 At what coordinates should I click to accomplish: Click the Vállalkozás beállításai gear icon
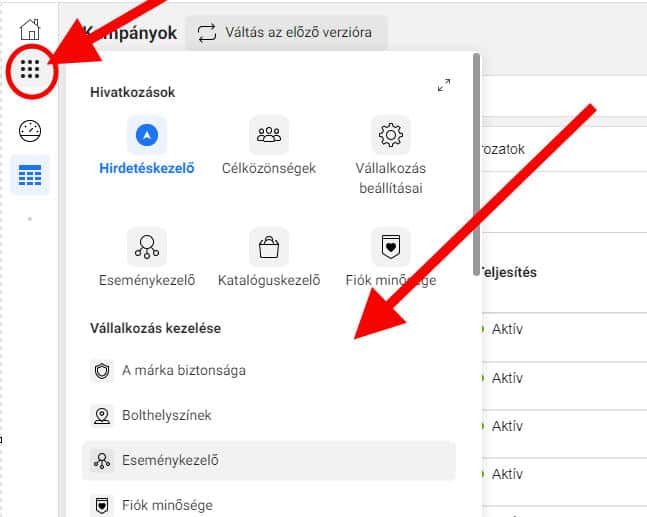[x=390, y=134]
